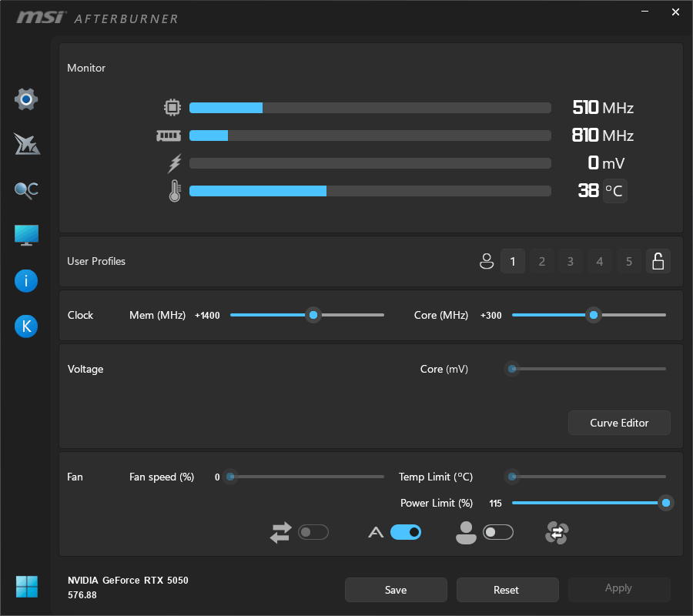The width and height of the screenshot is (693, 616).
Task: Toggle the link arrows switch
Action: click(x=313, y=532)
